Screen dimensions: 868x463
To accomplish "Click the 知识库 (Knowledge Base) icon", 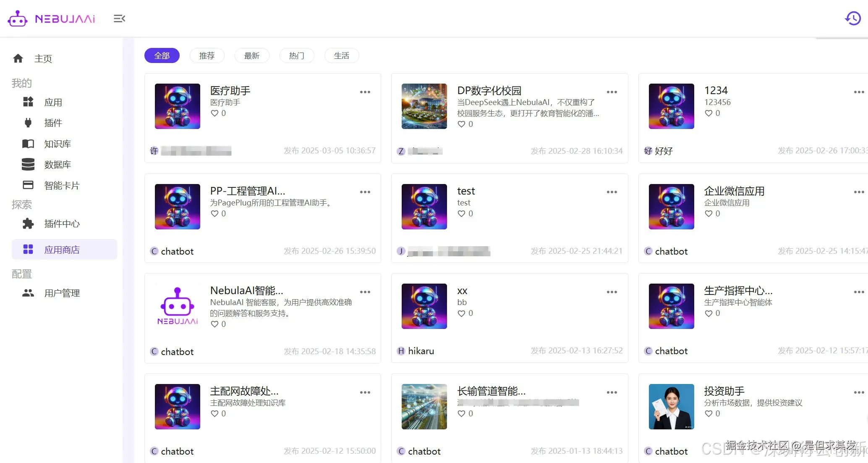I will (28, 144).
